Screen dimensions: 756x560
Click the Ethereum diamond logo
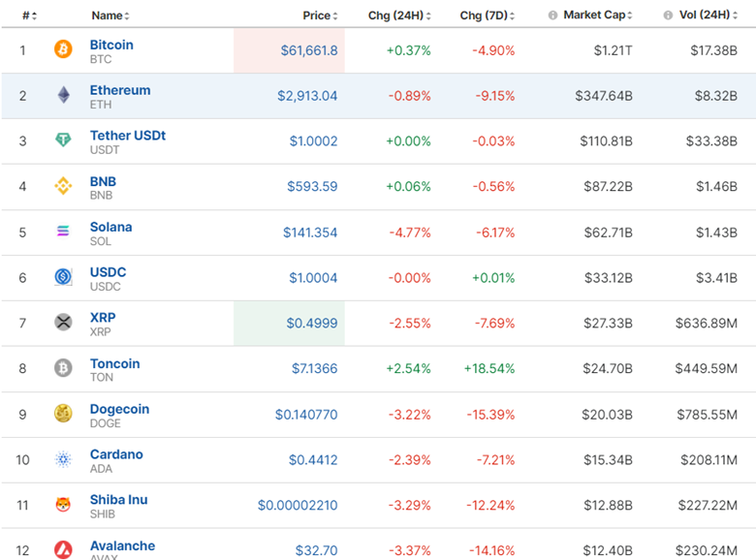coord(63,95)
